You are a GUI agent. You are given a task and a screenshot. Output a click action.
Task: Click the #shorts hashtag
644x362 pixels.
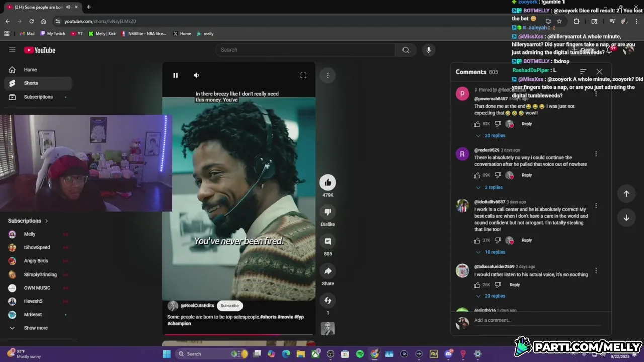tap(268, 317)
